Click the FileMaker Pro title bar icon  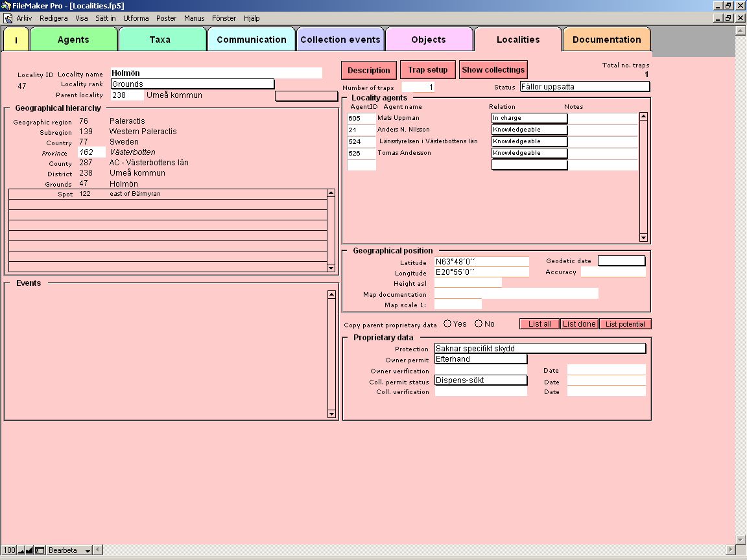tap(6, 5)
